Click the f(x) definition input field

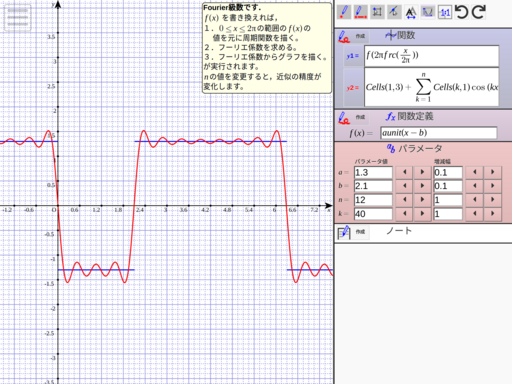(438, 133)
